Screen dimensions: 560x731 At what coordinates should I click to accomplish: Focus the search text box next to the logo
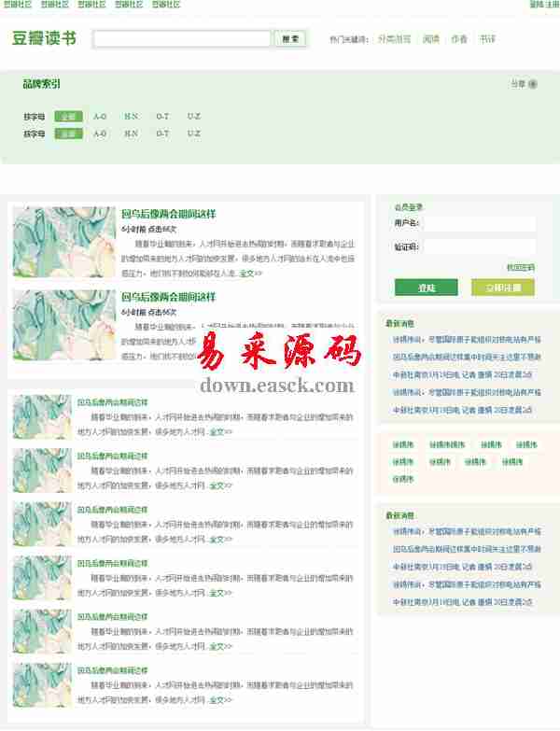click(x=182, y=39)
